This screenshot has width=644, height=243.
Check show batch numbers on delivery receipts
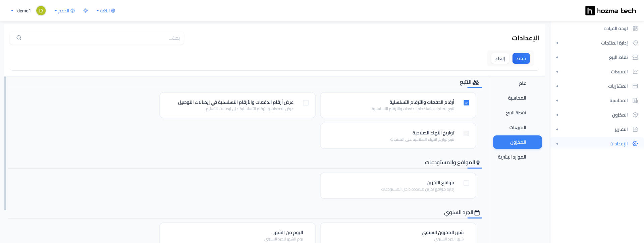click(306, 103)
